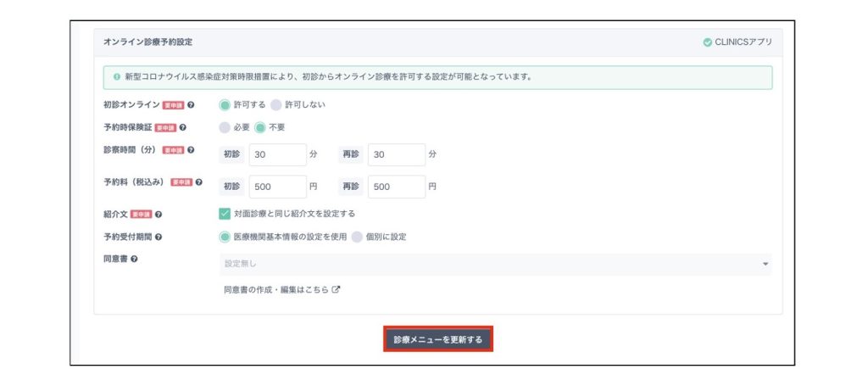This screenshot has height=380, width=868.
Task: Click the info icon in green notice banner
Action: (116, 77)
